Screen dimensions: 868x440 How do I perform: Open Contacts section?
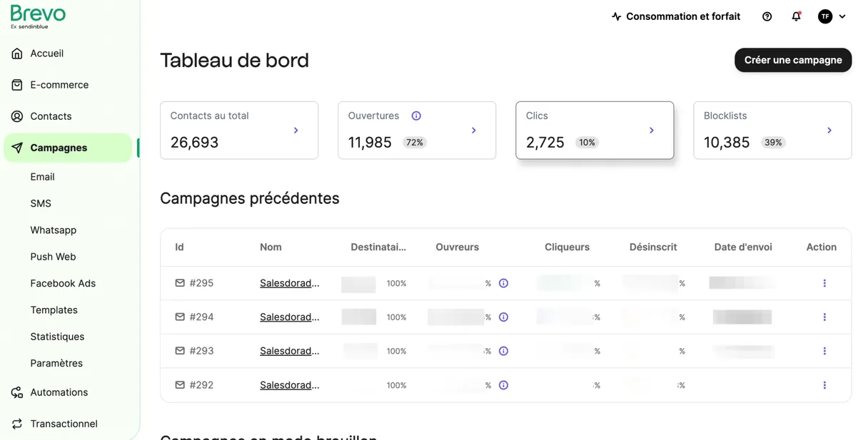point(51,116)
